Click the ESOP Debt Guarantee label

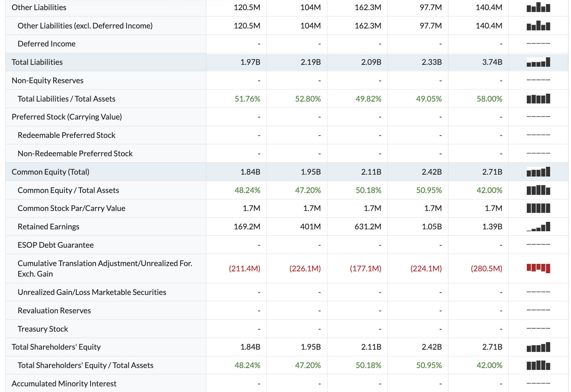(55, 245)
